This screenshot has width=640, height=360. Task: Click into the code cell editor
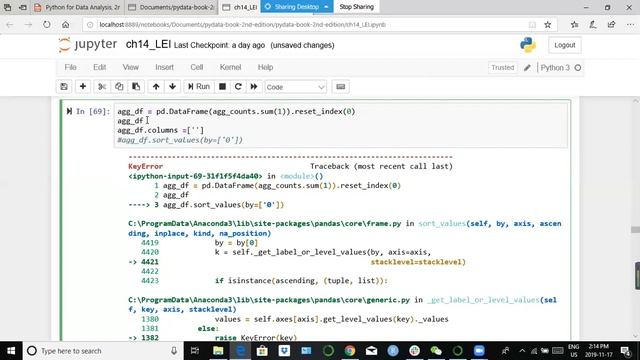(x=341, y=125)
